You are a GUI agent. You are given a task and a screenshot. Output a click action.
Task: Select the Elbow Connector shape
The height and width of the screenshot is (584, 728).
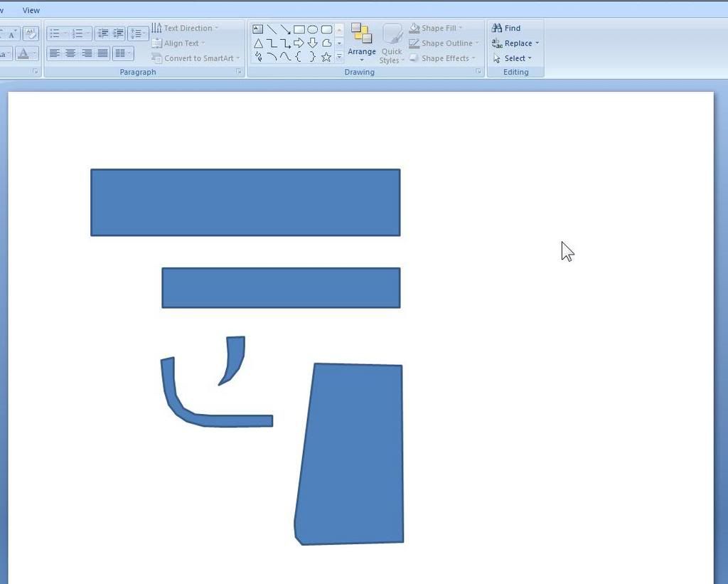(272, 43)
